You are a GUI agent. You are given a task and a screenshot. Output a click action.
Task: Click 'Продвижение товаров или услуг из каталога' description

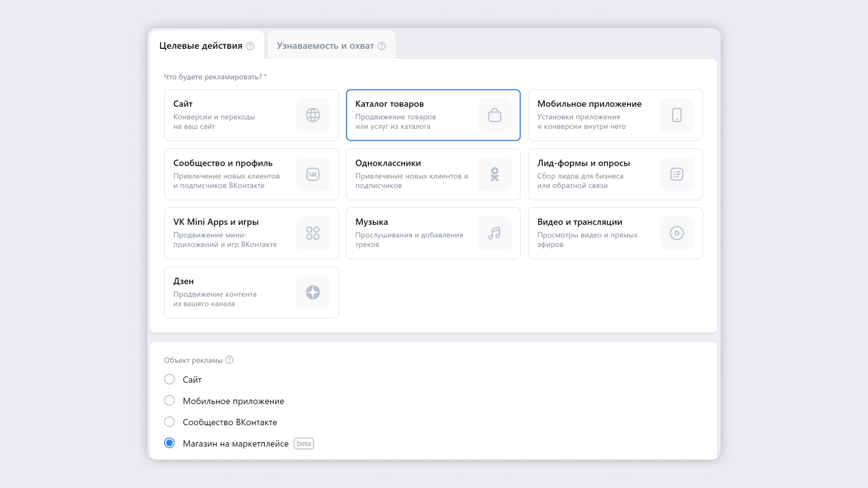click(x=396, y=122)
